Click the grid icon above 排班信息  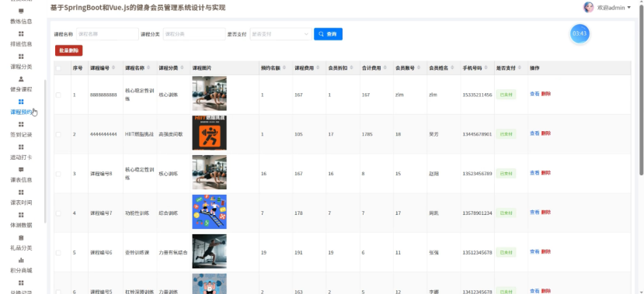point(21,33)
